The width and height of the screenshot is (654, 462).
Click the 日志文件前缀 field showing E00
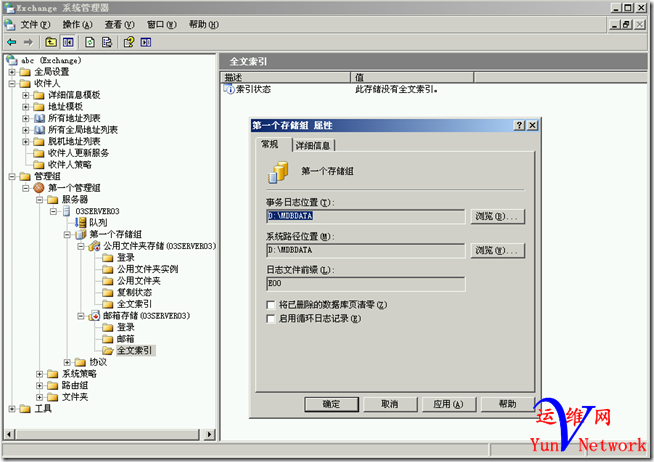tap(366, 284)
